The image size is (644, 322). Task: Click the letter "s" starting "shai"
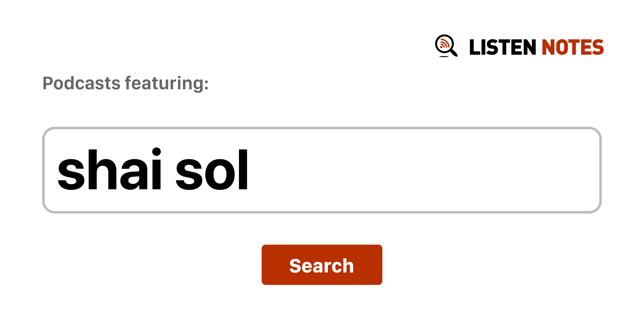click(x=67, y=175)
